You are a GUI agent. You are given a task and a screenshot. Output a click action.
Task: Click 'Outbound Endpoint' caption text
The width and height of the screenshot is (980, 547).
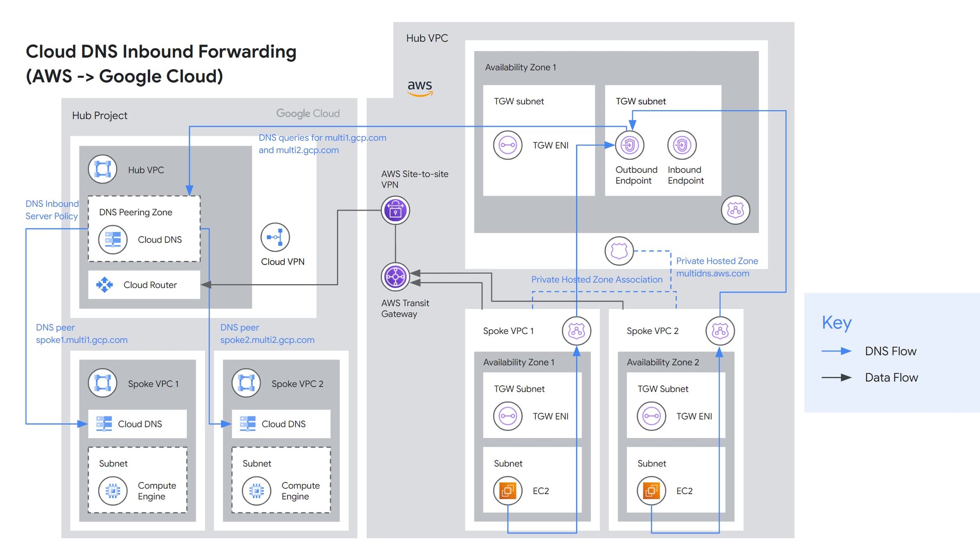[636, 175]
